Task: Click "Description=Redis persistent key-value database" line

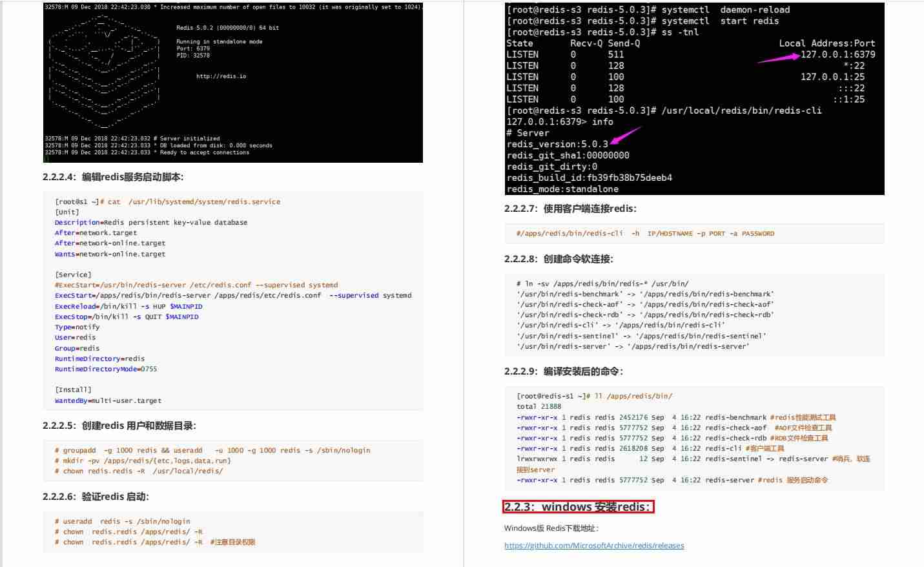Action: click(151, 222)
